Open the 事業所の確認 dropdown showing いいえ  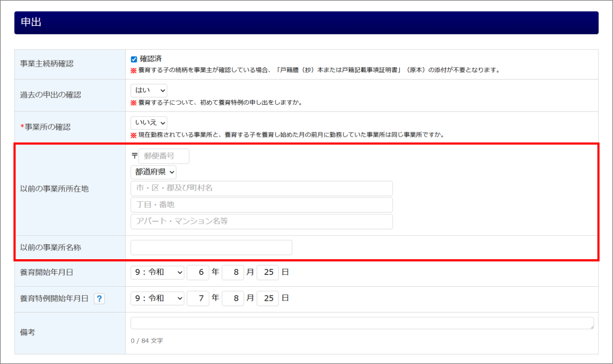[x=148, y=123]
